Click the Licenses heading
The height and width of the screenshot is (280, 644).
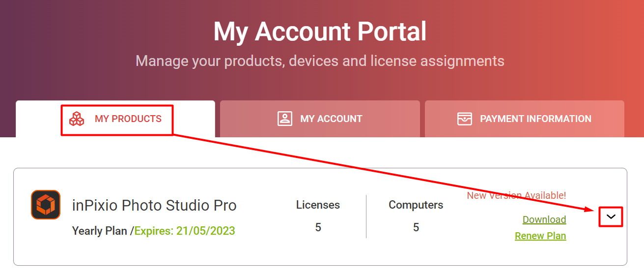point(318,205)
